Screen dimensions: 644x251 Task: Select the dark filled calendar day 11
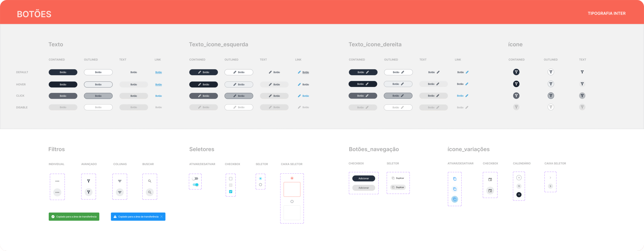519,195
